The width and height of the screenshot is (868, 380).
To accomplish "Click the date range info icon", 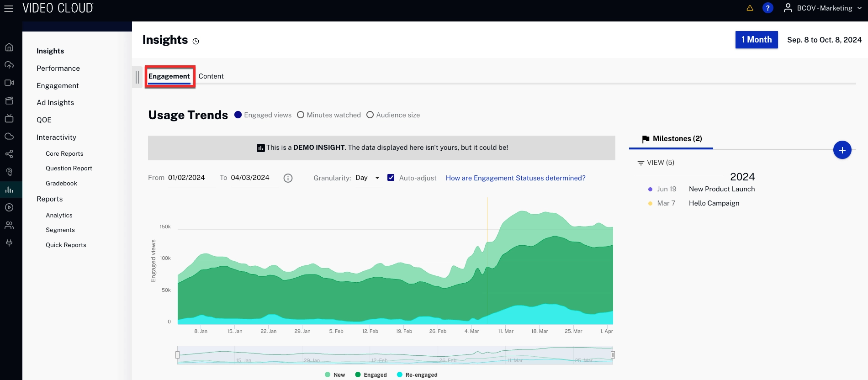I will pos(288,178).
